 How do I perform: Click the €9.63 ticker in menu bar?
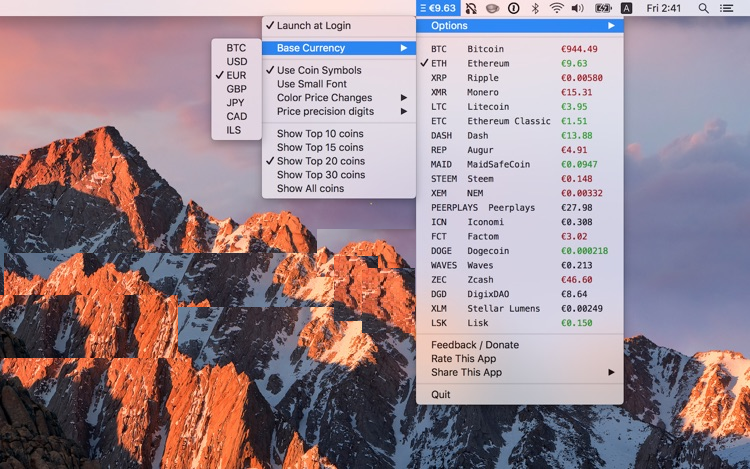(438, 8)
